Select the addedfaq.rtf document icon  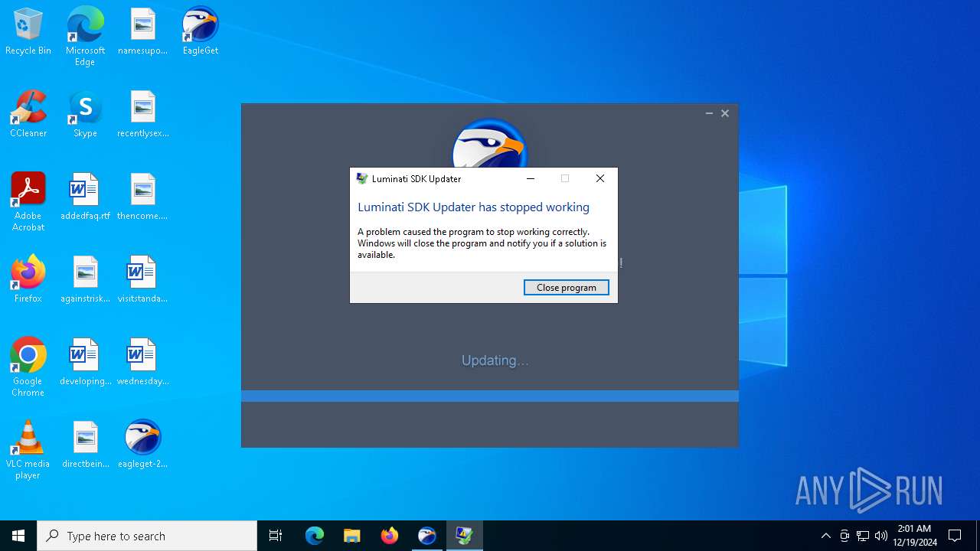(85, 197)
